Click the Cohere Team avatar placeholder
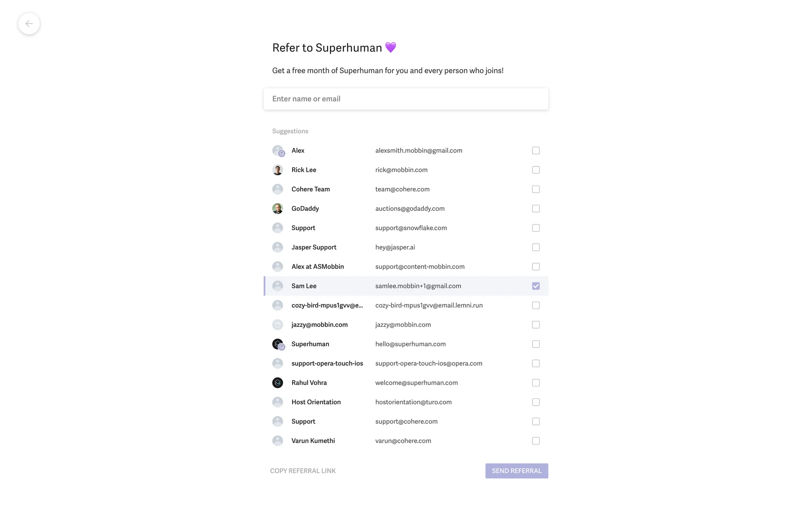This screenshot has height=508, width=812. (277, 189)
